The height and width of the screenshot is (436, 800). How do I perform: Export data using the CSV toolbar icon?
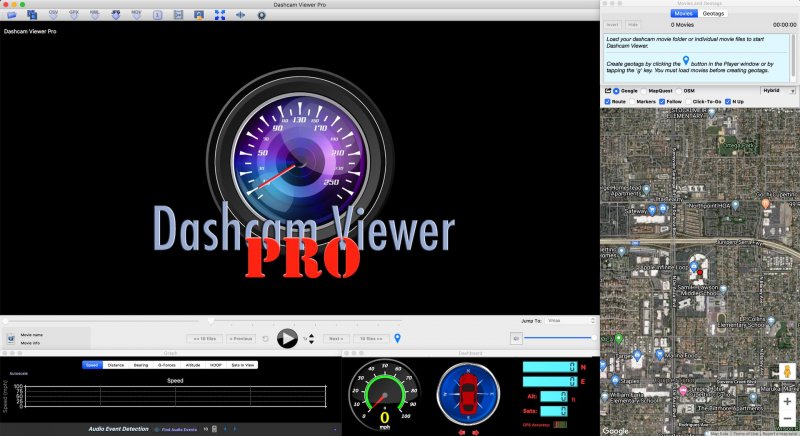[53, 15]
